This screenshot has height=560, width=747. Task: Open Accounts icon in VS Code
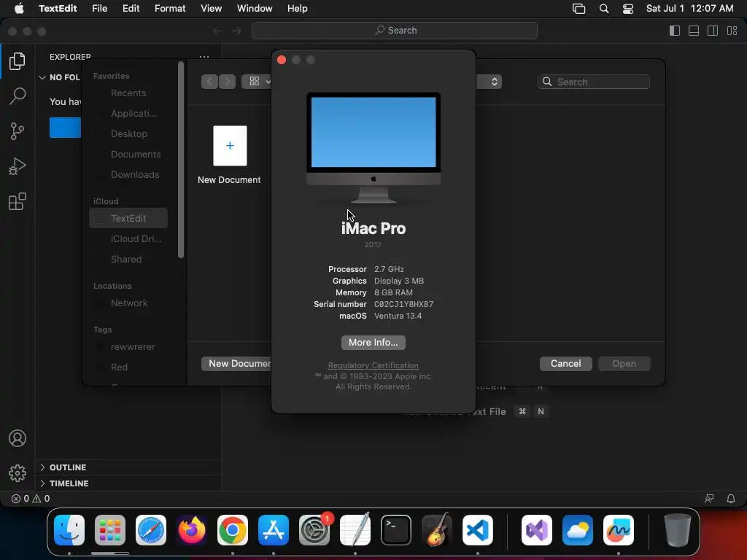pos(18,438)
